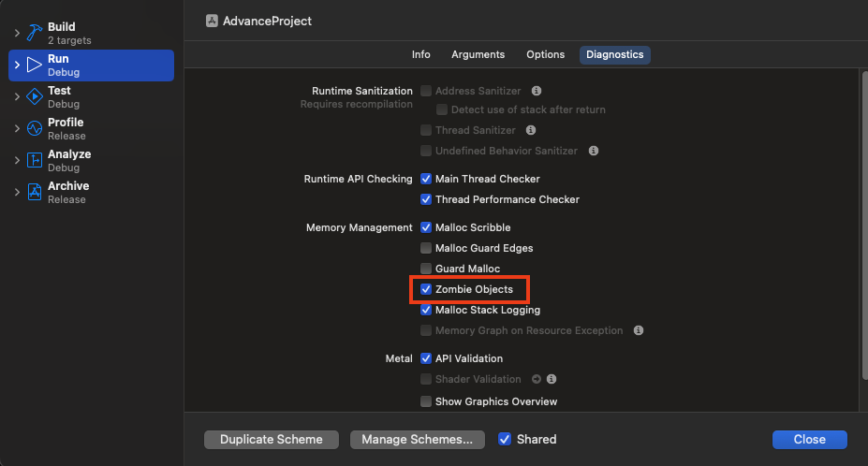This screenshot has height=466, width=868.
Task: Expand the Archive action chevron
Action: 17,192
